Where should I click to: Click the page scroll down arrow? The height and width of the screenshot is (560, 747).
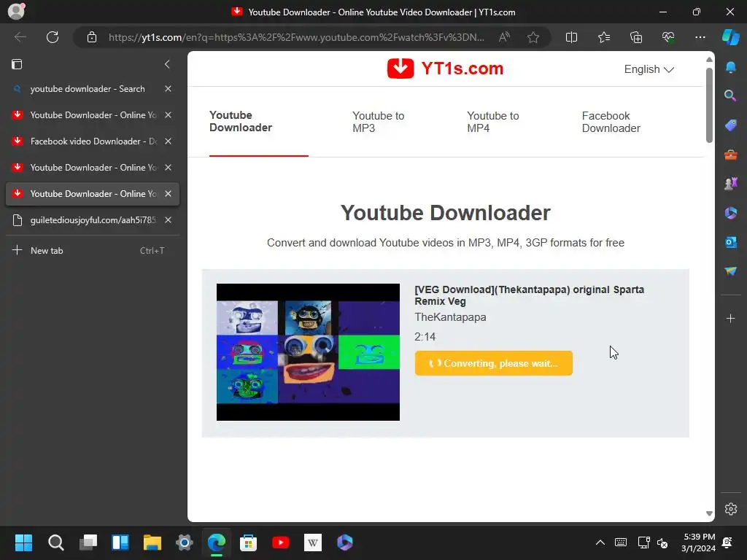tap(709, 513)
